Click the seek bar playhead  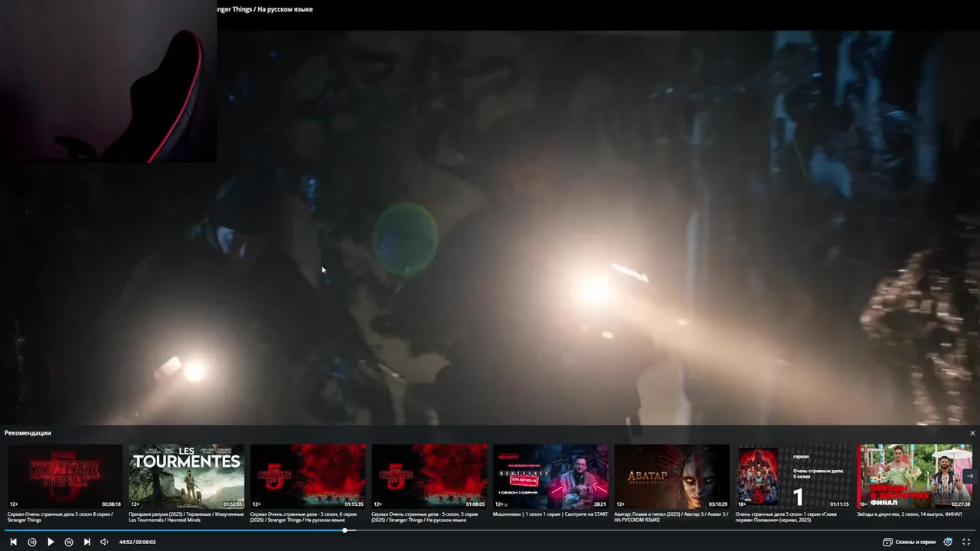[345, 530]
